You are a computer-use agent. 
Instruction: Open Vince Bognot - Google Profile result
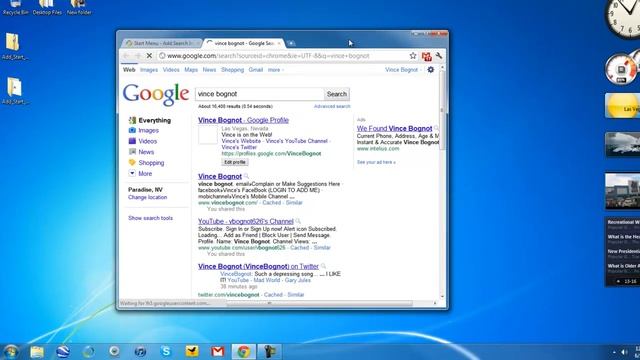coord(243,120)
